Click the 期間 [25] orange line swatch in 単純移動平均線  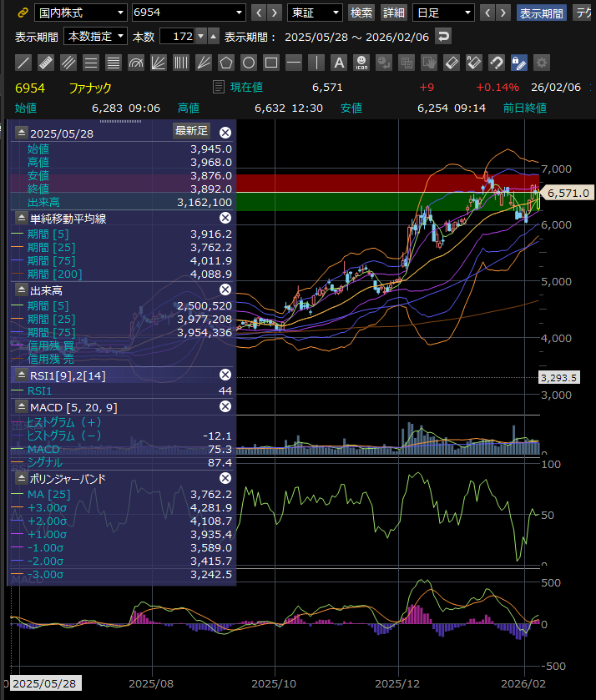pyautogui.click(x=18, y=247)
